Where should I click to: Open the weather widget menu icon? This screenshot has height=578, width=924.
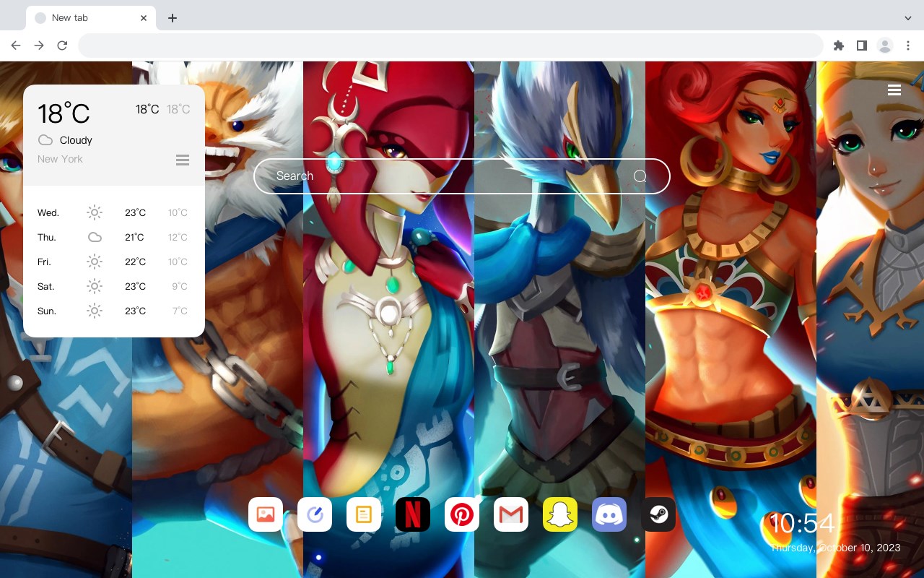[183, 160]
